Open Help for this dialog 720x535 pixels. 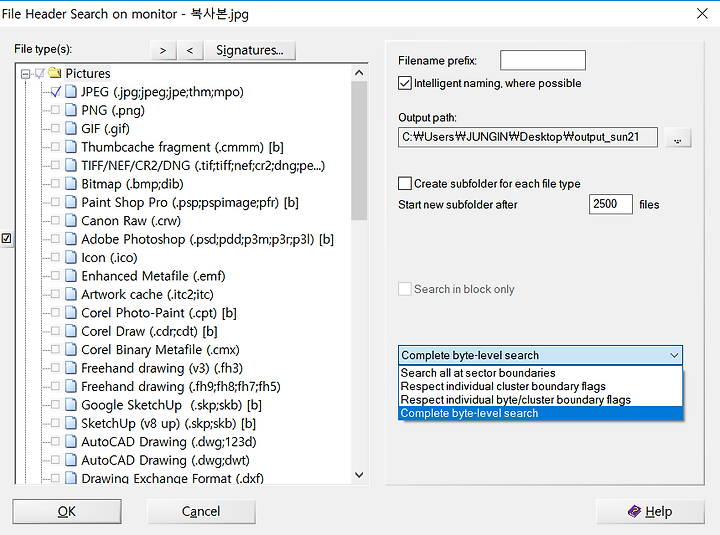point(650,511)
